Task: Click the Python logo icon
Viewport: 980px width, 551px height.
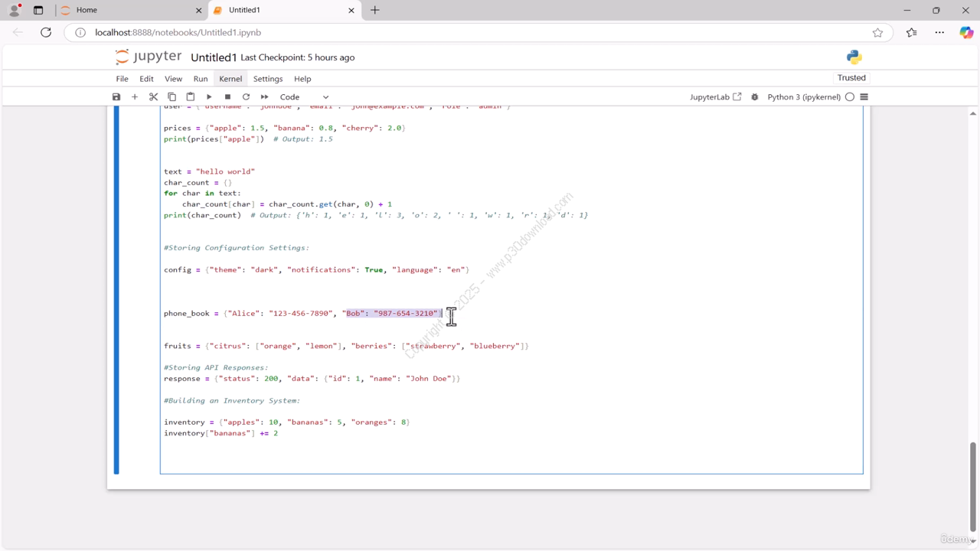Action: (854, 57)
